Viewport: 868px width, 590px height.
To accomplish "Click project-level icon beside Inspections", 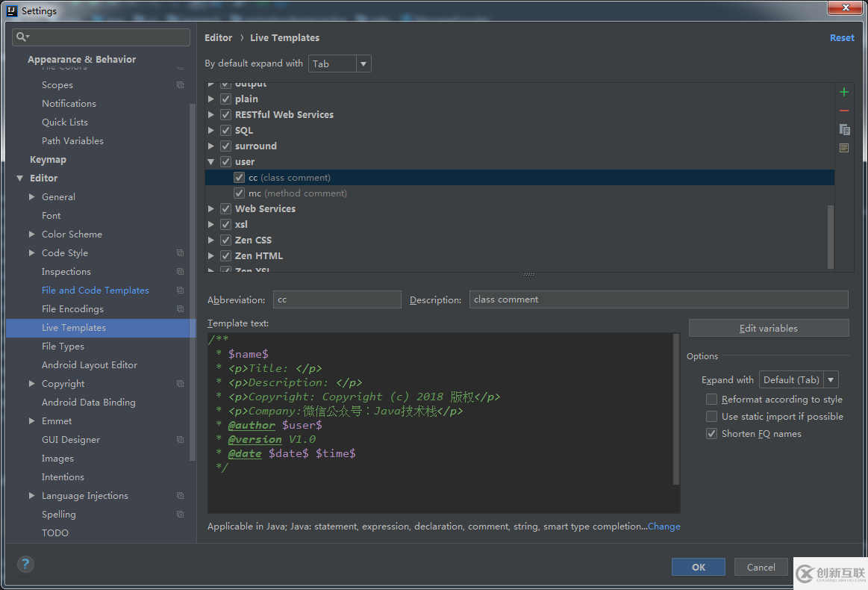I will click(x=180, y=272).
